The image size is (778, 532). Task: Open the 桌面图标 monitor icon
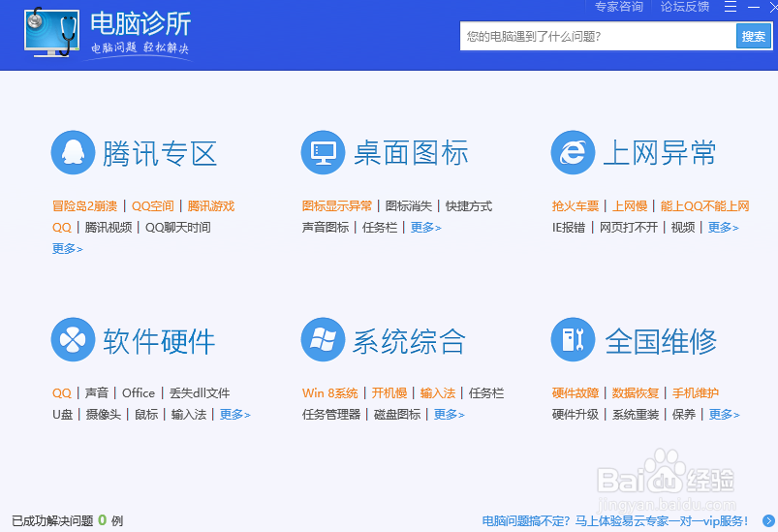tap(323, 152)
